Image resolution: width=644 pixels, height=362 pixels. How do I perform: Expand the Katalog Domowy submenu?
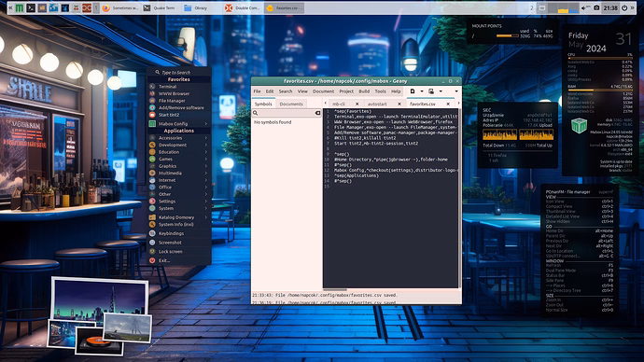tap(179, 217)
